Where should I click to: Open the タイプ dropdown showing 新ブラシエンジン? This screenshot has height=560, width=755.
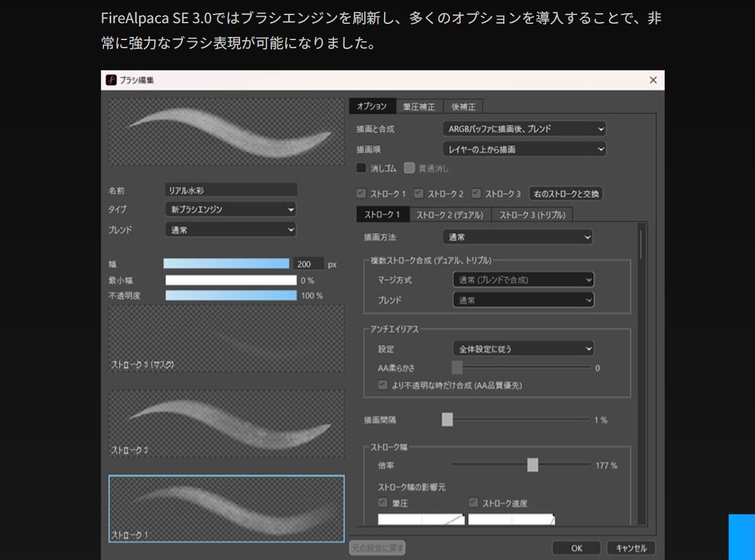[x=231, y=209]
